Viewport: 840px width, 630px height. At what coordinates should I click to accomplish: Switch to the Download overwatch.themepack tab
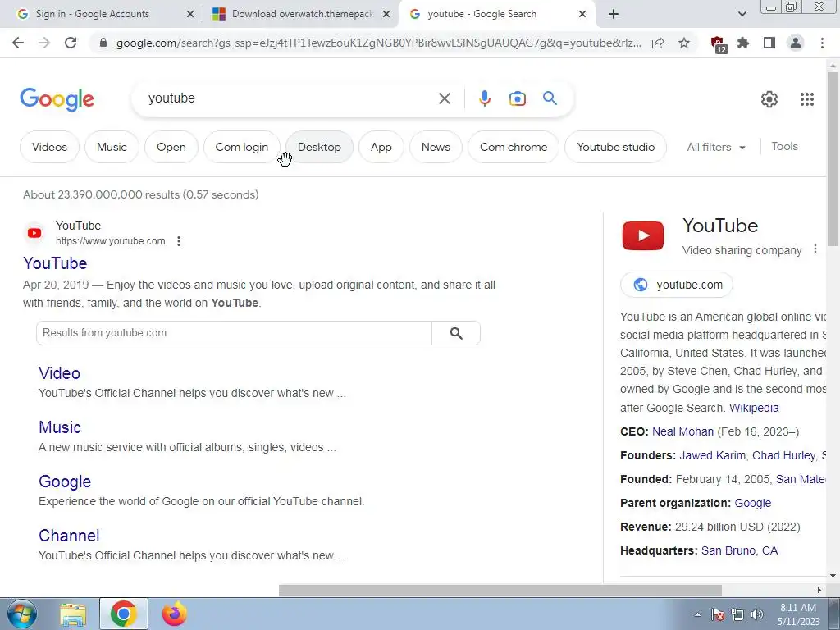(x=303, y=14)
